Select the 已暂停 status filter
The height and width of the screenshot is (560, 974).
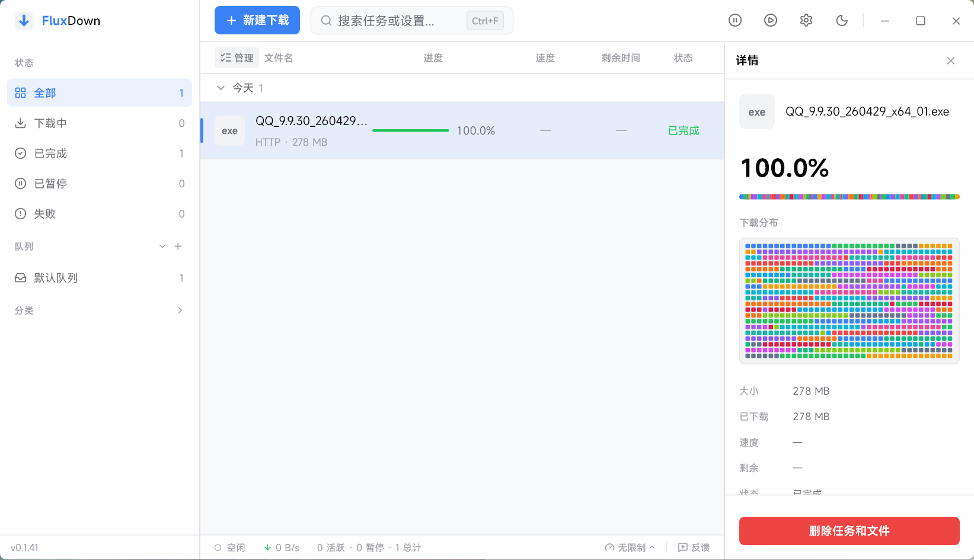tap(100, 184)
